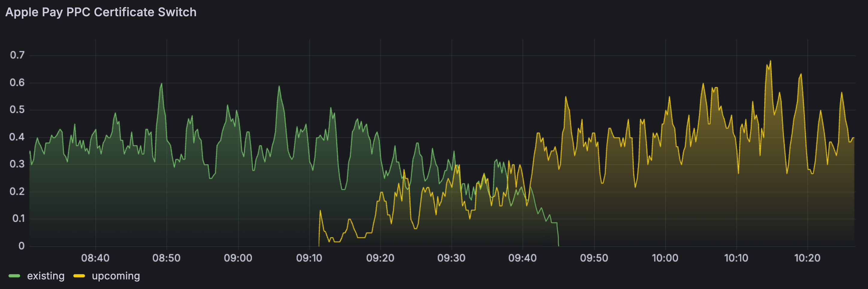Click the highest yellow peak after 10:10
The height and width of the screenshot is (289, 868).
point(770,61)
